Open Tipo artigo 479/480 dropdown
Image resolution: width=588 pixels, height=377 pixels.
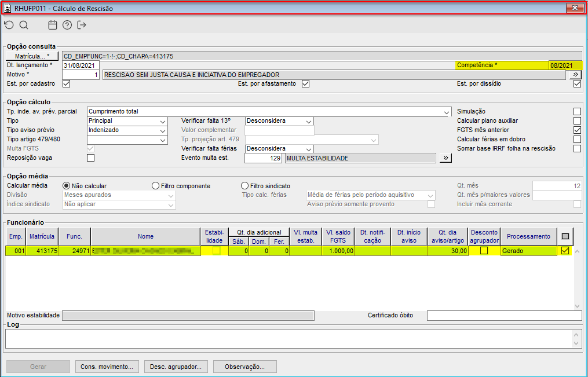(162, 140)
